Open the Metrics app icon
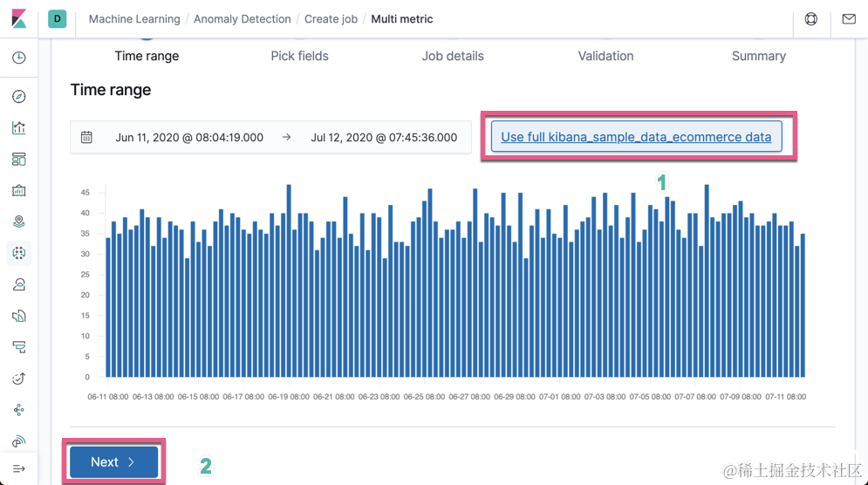This screenshot has height=485, width=868. pos(19,284)
